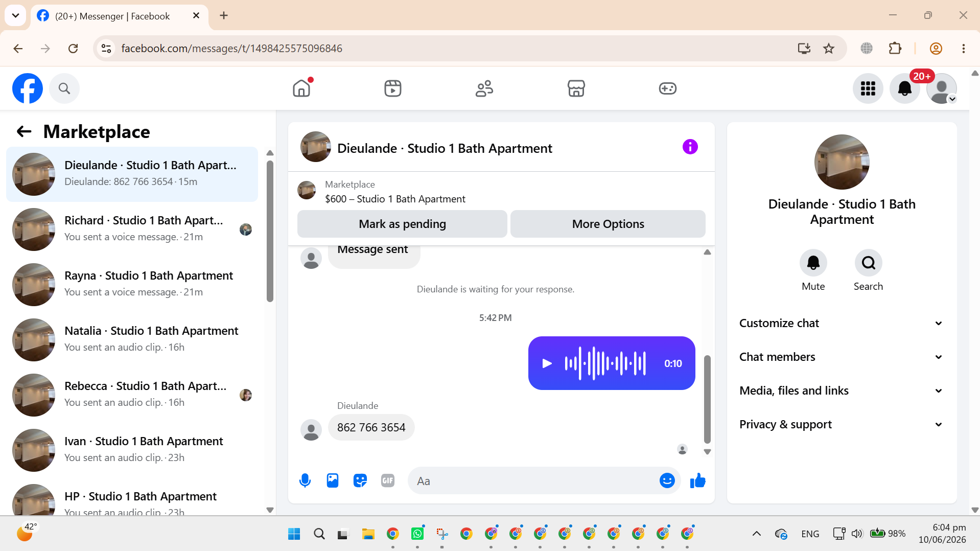Click the address bar URL
The width and height of the screenshot is (980, 551).
pos(231,49)
